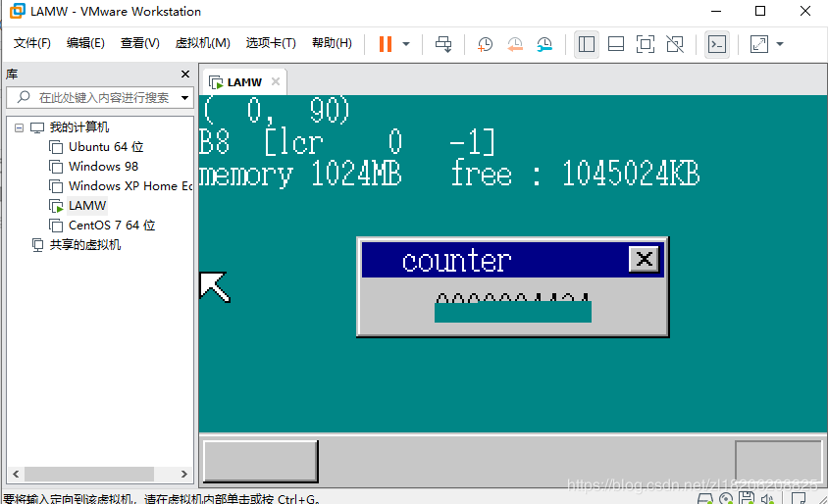Select CentOS 7 64 位 virtual machine
The width and height of the screenshot is (828, 504).
(112, 226)
